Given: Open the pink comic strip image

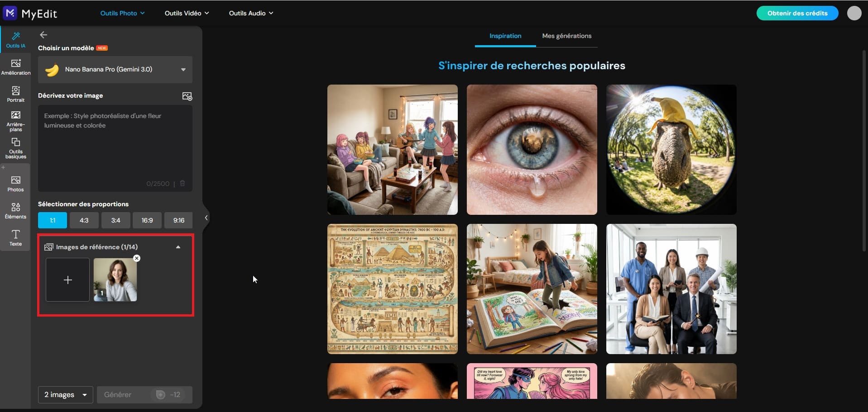Looking at the screenshot, I should point(532,381).
